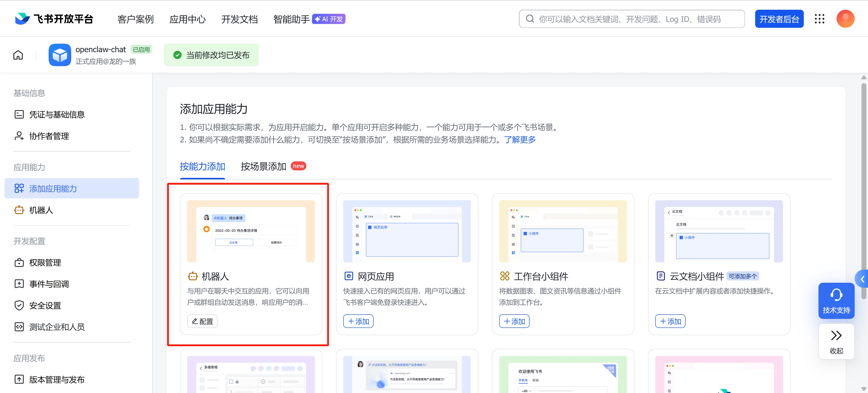
Task: Open 版本管理与发布 in sidebar
Action: tap(57, 379)
